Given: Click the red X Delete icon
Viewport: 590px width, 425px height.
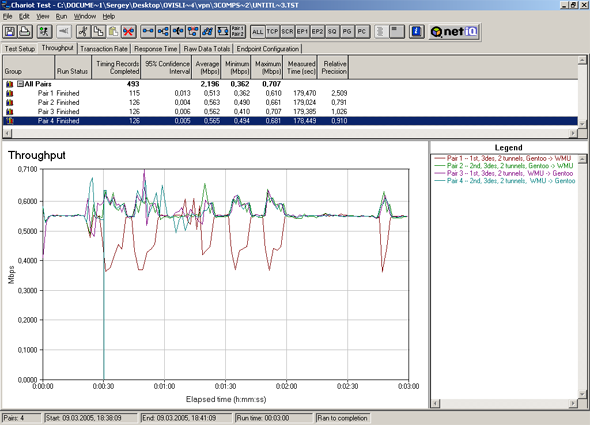Looking at the screenshot, I should tap(129, 32).
